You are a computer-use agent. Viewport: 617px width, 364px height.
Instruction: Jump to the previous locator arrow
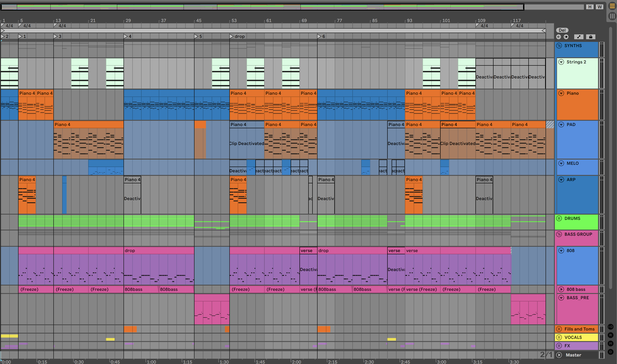click(x=559, y=37)
